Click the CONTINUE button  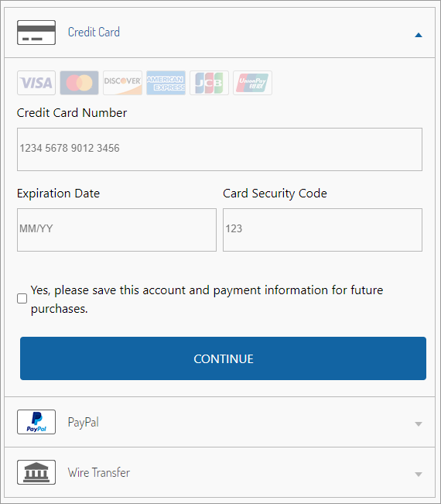point(224,358)
